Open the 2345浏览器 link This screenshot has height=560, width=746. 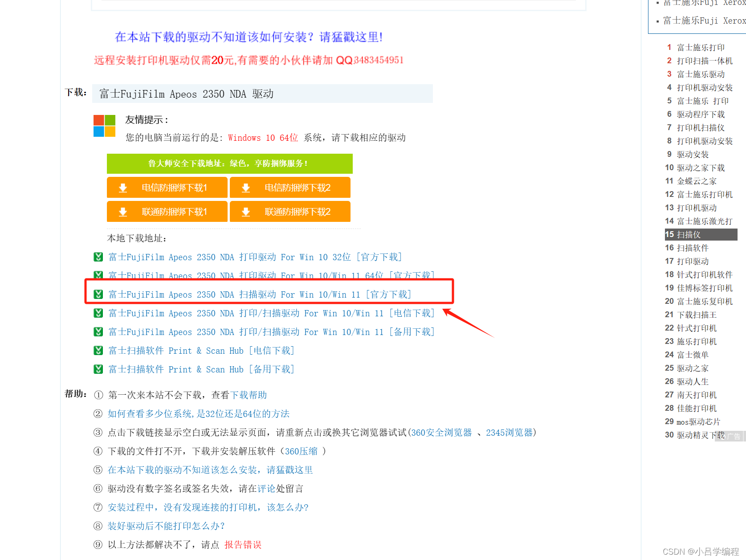click(509, 433)
